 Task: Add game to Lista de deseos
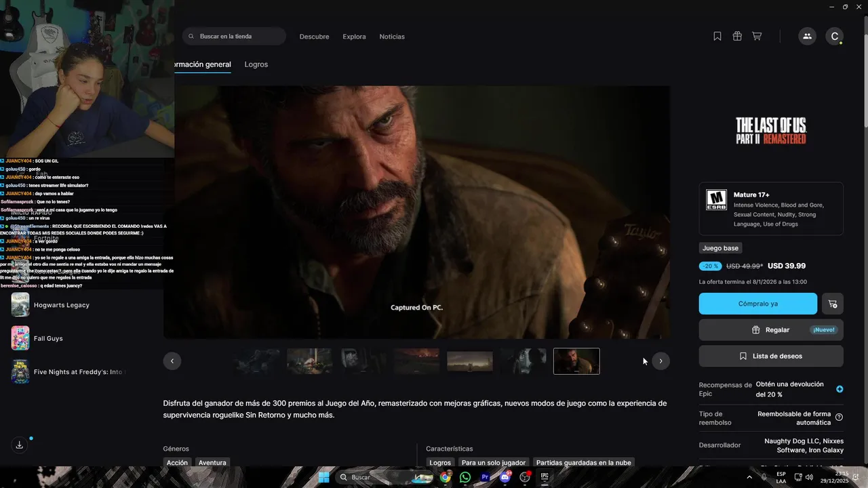pyautogui.click(x=771, y=356)
